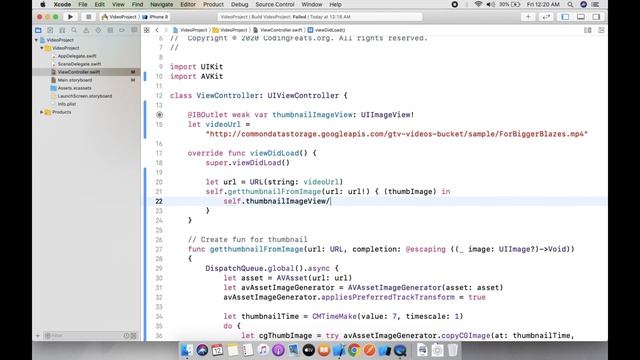640x360 pixels.
Task: Open the Test navigator tab
Action: point(98,30)
